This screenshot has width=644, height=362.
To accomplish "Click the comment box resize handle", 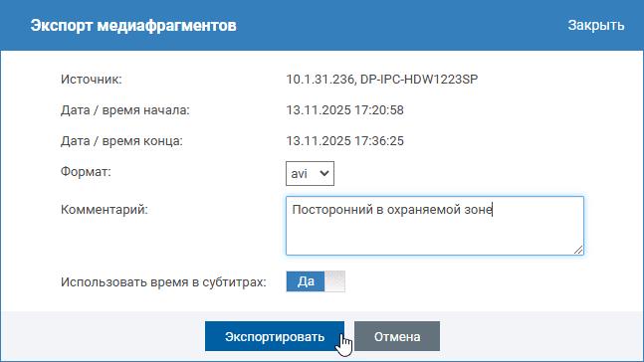I will click(x=578, y=250).
